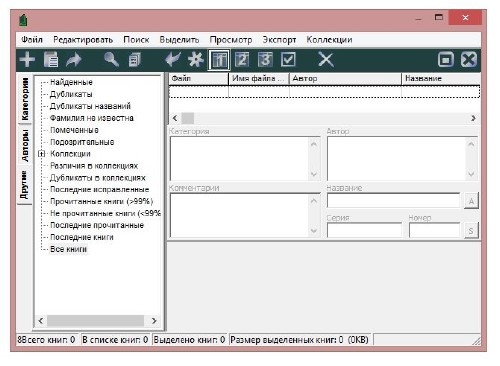500x366 pixels.
Task: Open the Коллекции menu
Action: tap(329, 40)
